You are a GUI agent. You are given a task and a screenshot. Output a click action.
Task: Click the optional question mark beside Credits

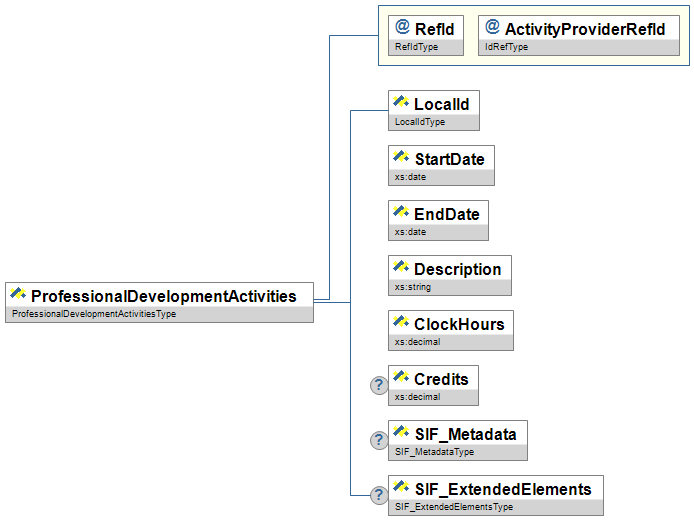click(x=379, y=385)
